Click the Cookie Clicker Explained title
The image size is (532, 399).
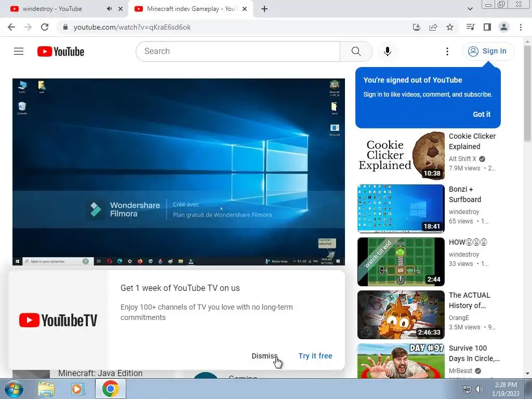(472, 141)
